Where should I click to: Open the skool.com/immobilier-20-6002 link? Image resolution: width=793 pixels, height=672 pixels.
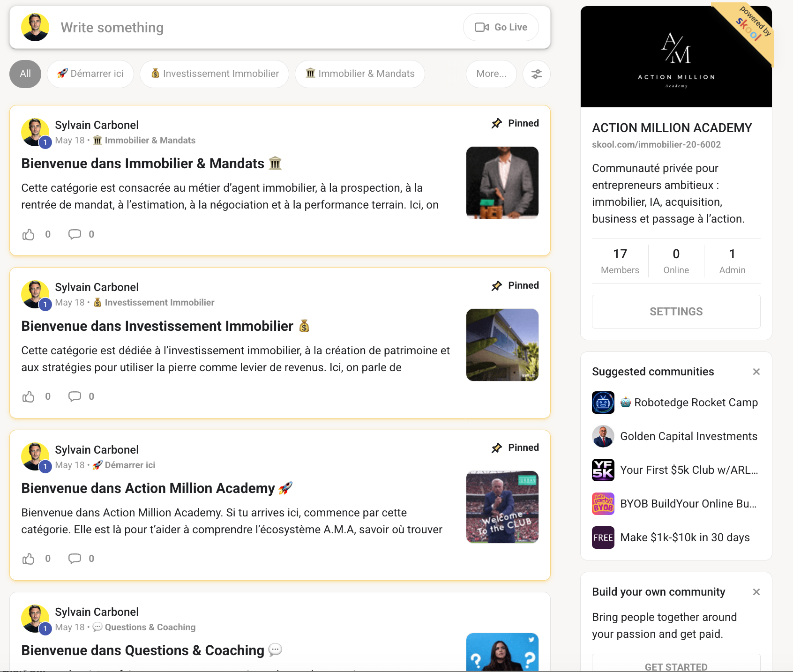click(656, 144)
